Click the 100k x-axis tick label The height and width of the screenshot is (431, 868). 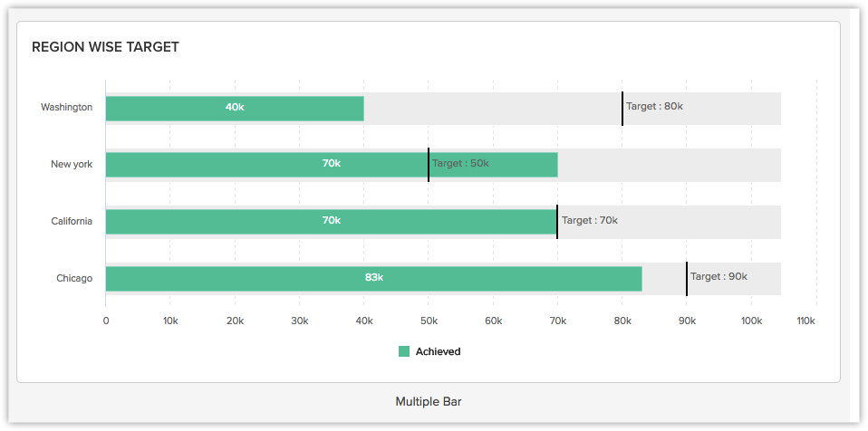point(751,321)
